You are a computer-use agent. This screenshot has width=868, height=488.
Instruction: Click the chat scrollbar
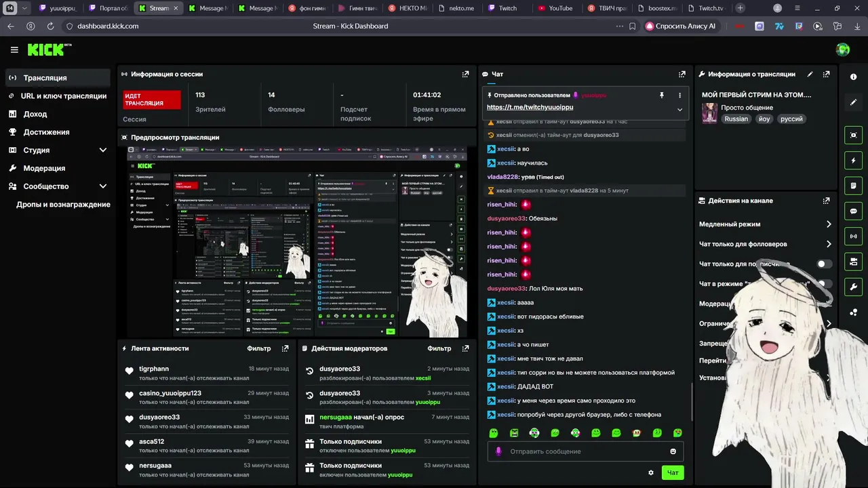click(x=691, y=401)
